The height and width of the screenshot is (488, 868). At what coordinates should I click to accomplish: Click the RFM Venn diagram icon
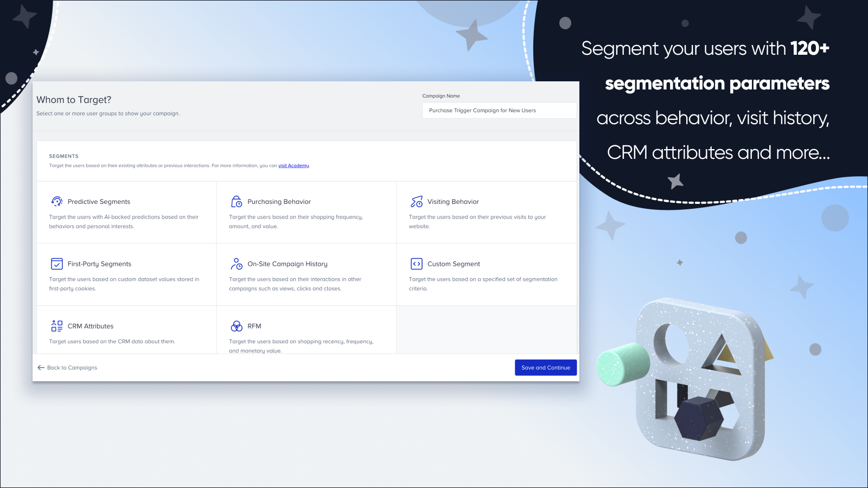[x=236, y=326]
